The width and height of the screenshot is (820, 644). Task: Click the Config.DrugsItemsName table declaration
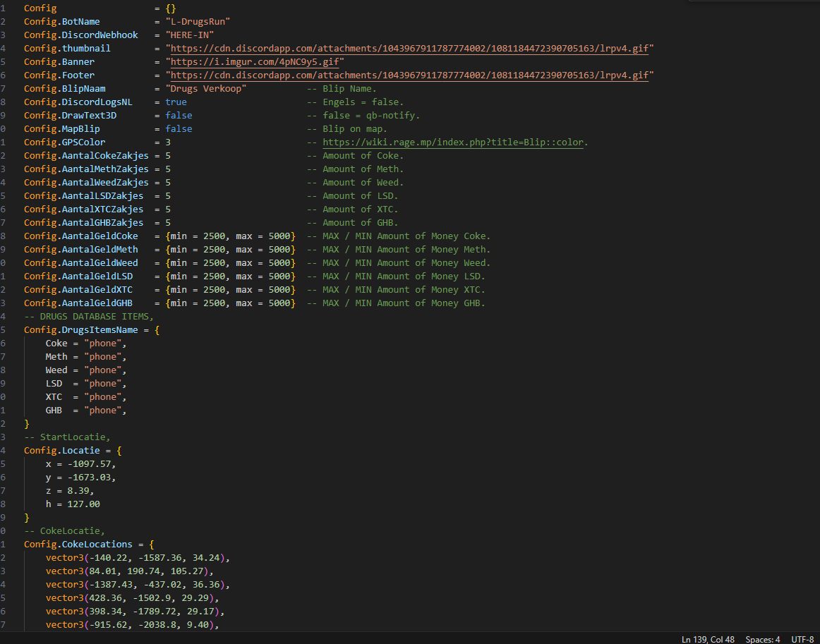(92, 330)
